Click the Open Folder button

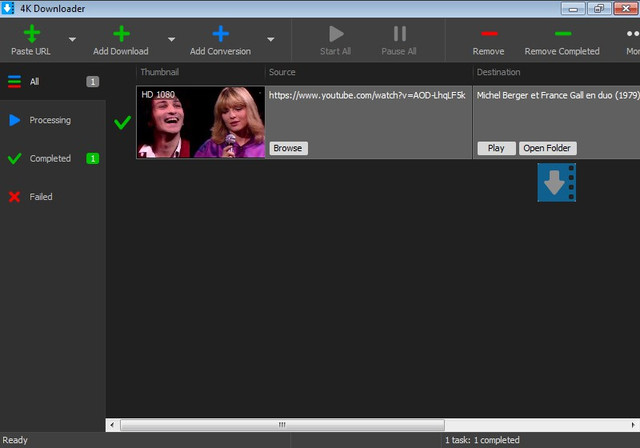click(547, 148)
